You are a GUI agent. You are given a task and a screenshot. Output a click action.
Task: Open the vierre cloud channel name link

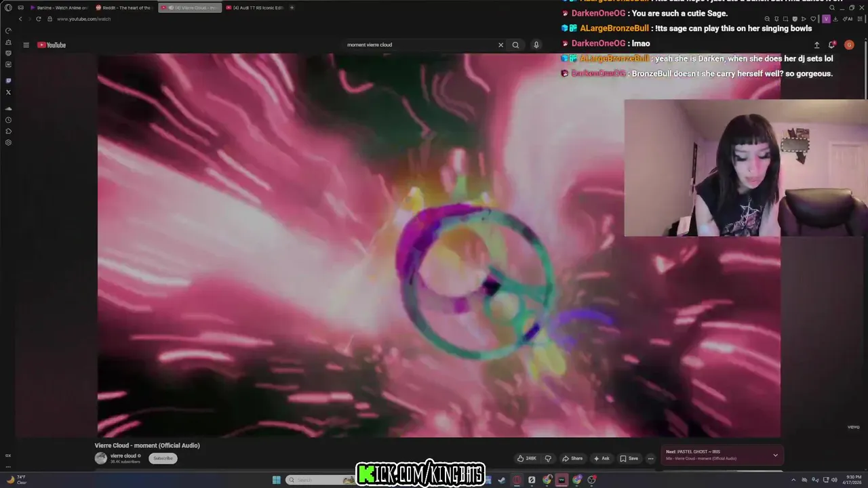point(123,455)
